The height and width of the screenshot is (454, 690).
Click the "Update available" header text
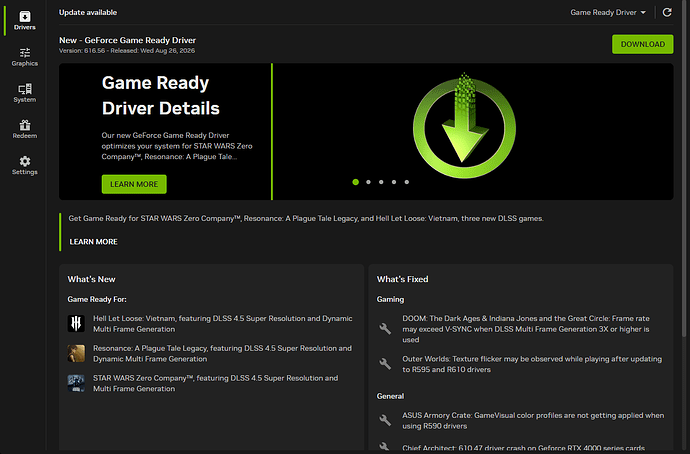(x=88, y=12)
